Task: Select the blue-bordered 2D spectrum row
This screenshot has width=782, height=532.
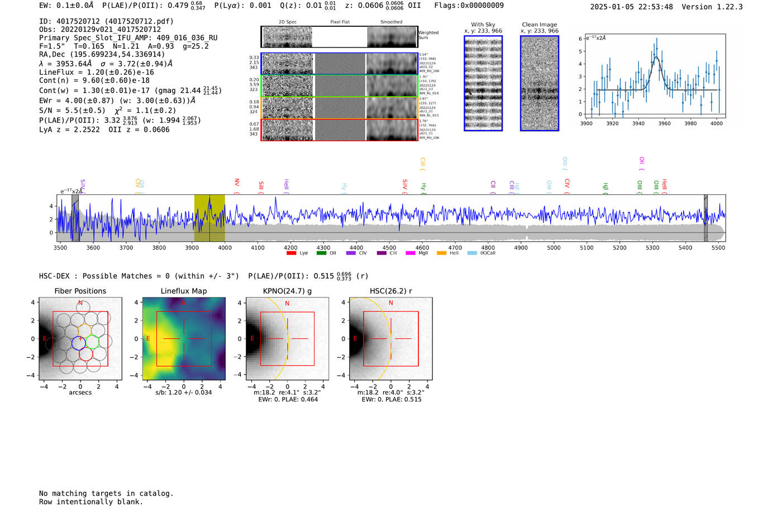Action: coord(339,64)
